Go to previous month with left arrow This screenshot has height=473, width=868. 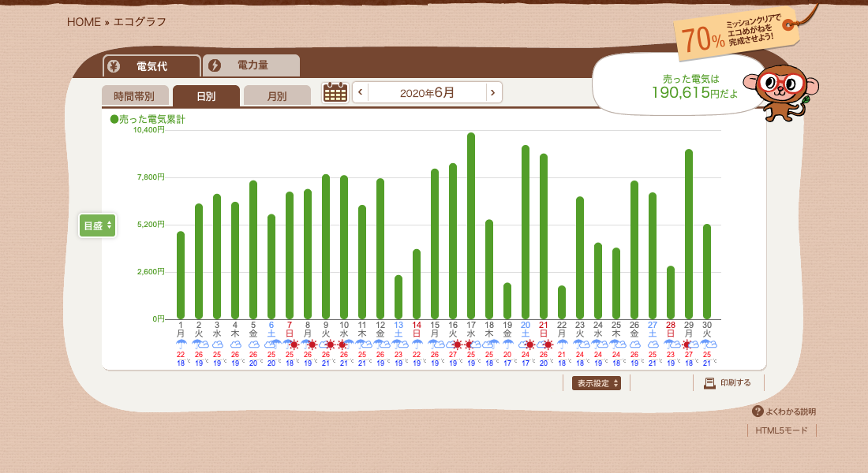pos(361,92)
